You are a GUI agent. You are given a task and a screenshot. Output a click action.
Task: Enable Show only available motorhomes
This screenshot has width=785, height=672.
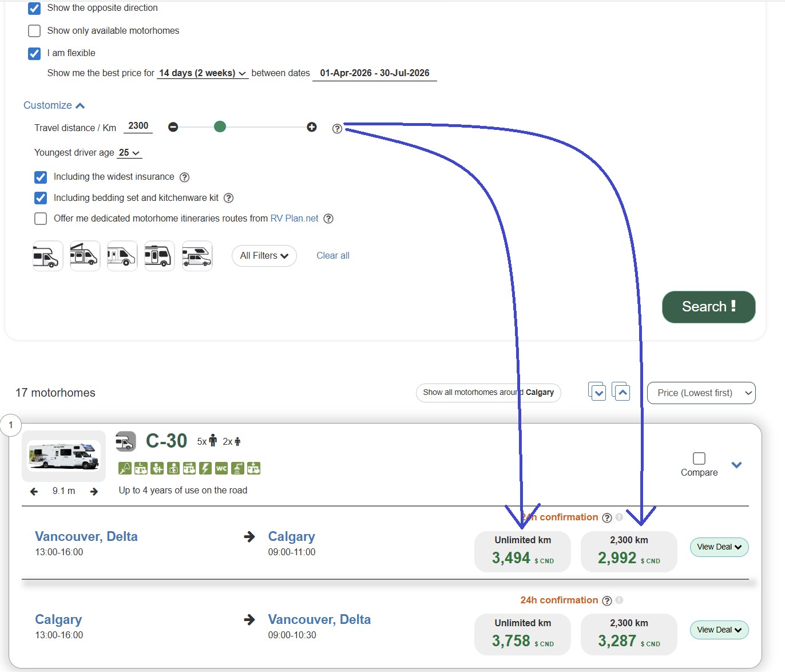(x=34, y=30)
